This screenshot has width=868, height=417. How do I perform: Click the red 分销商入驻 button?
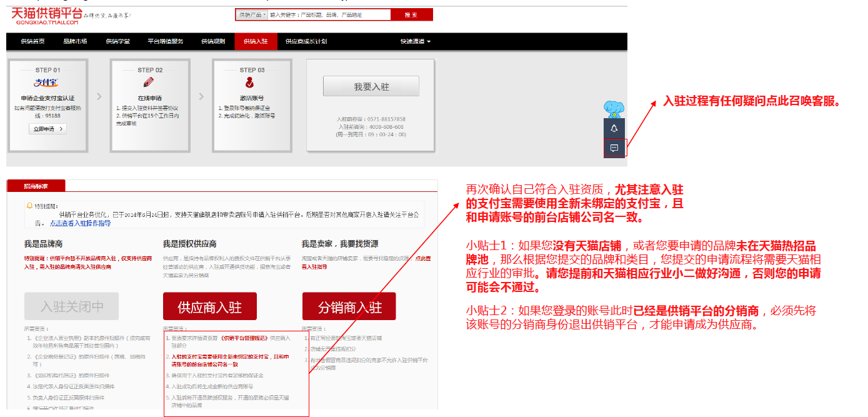click(350, 307)
